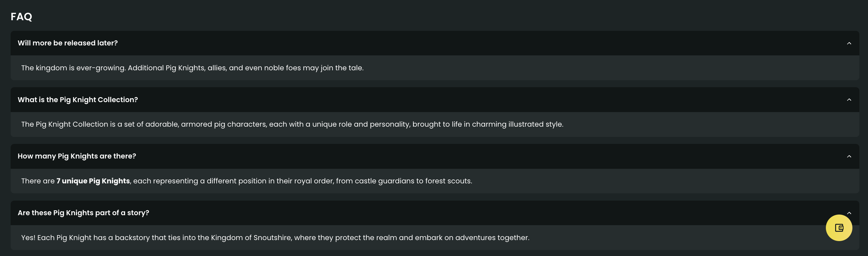Screen dimensions: 868x256
Task: Click the upward chevron beside the knights count question
Action: pos(850,156)
